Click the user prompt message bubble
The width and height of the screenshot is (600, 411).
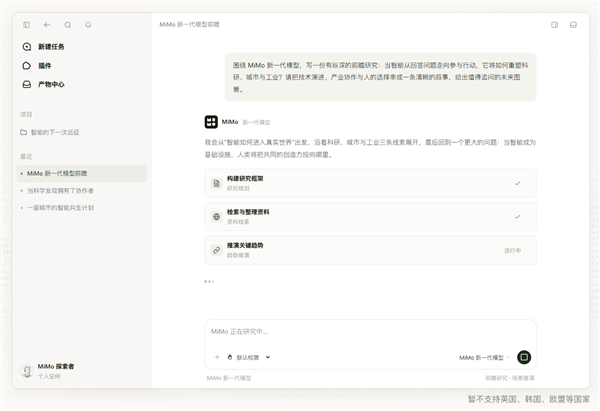click(380, 77)
